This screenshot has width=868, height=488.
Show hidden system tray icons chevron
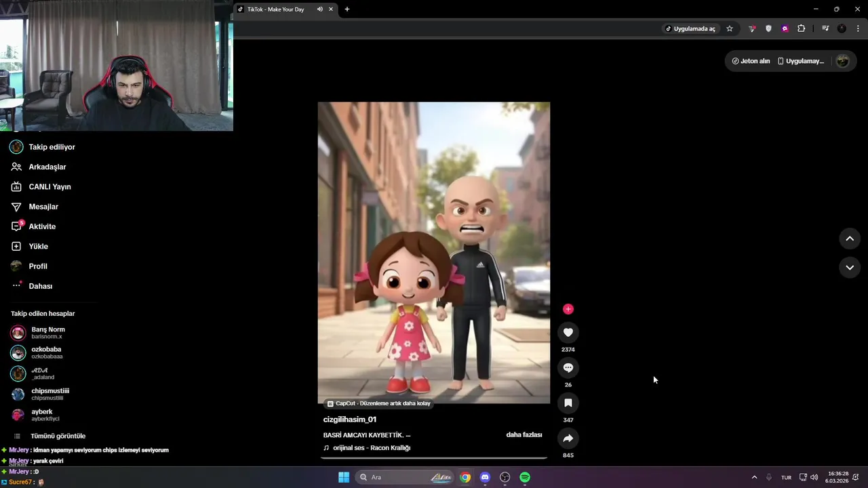(x=754, y=477)
